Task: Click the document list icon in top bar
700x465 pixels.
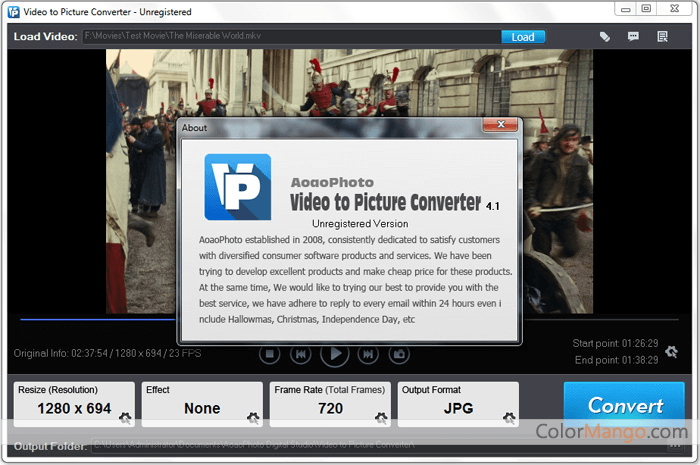Action: click(662, 37)
